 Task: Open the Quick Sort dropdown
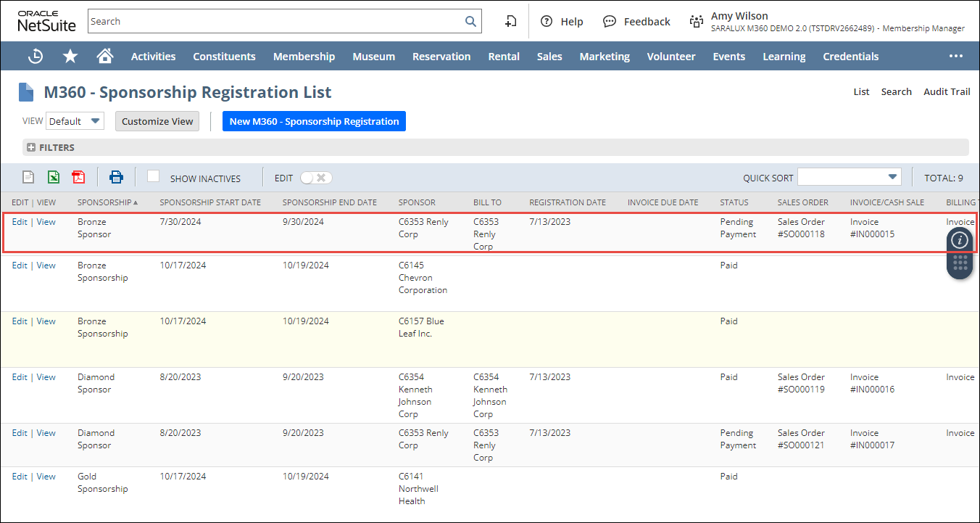point(849,177)
